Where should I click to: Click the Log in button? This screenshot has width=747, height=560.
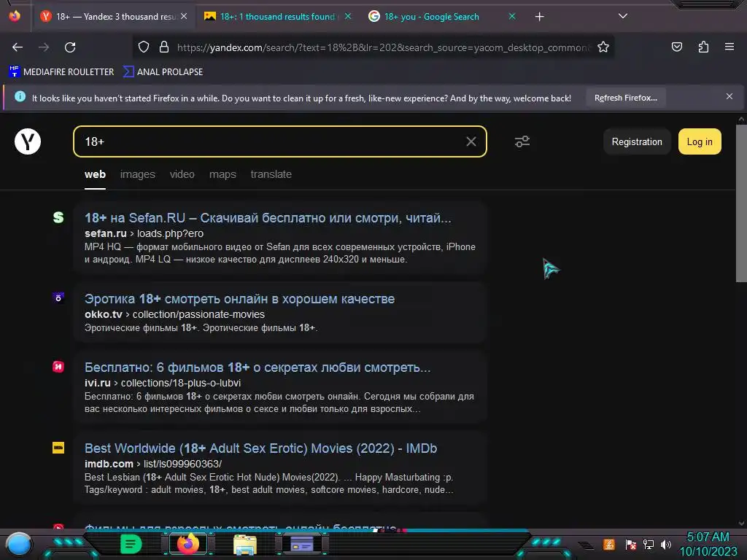pos(700,141)
